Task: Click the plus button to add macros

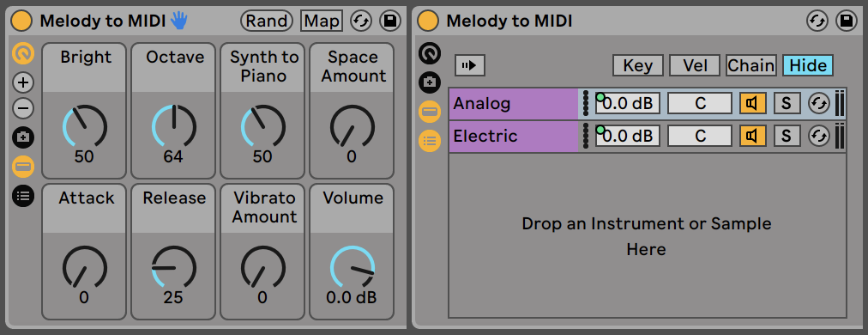Action: pos(23,83)
